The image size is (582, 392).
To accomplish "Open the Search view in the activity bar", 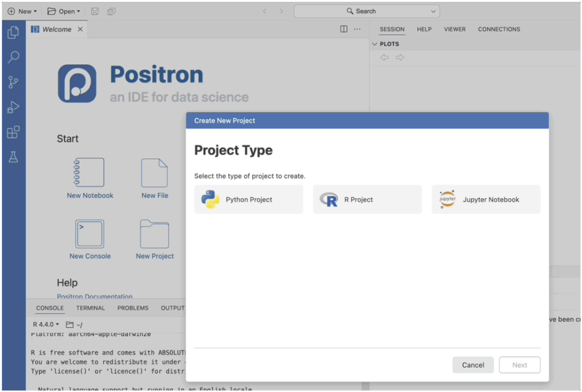I will click(x=13, y=57).
